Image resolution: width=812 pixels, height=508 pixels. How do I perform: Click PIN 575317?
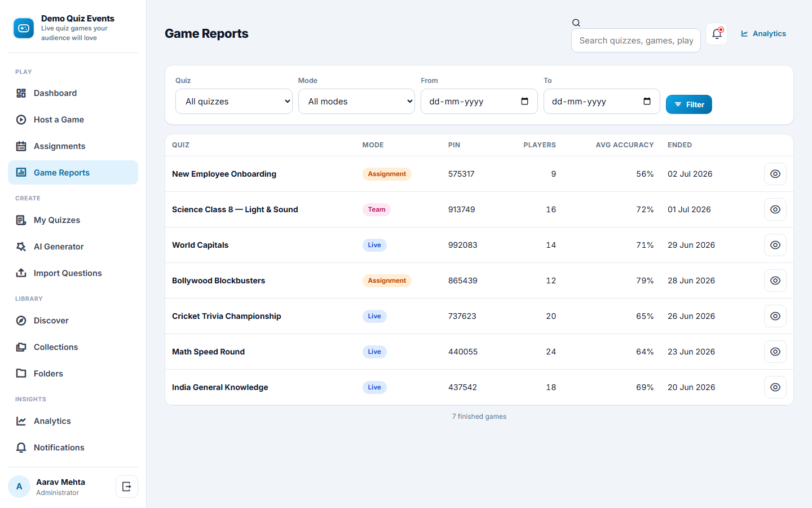(x=461, y=174)
